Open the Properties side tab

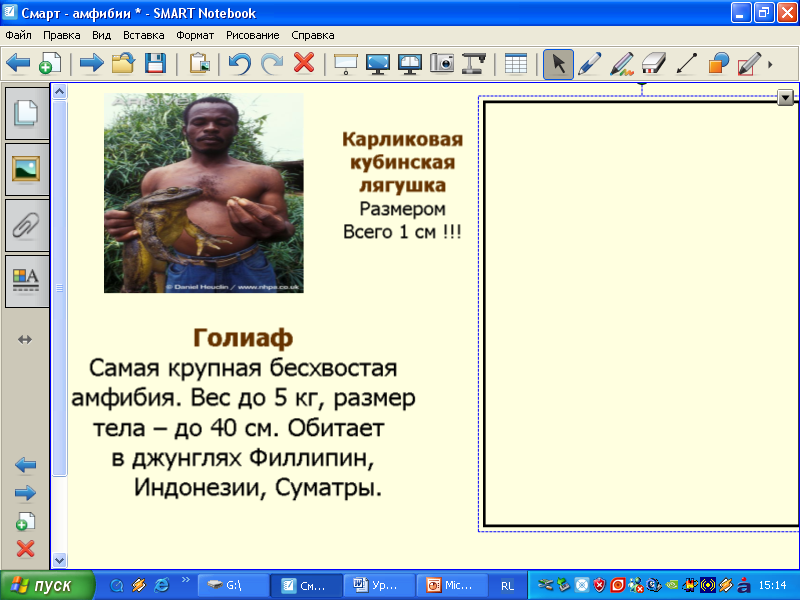click(x=26, y=281)
